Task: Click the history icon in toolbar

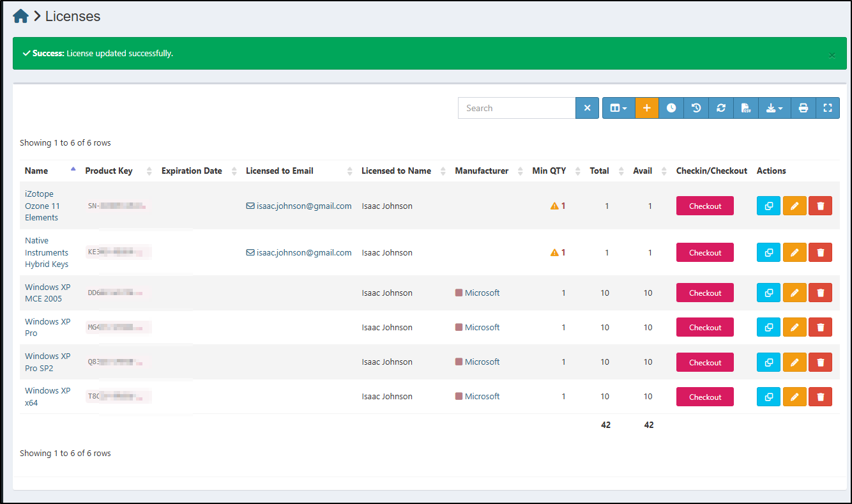Action: click(696, 108)
